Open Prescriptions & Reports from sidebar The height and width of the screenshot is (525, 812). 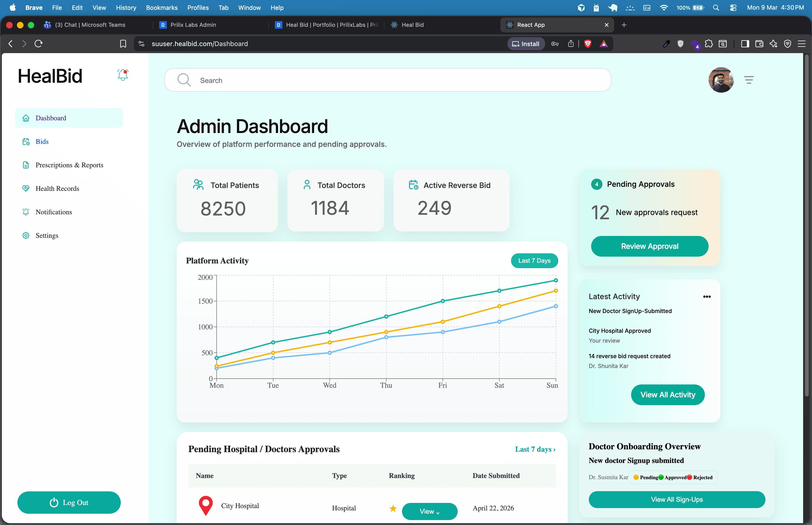(69, 165)
